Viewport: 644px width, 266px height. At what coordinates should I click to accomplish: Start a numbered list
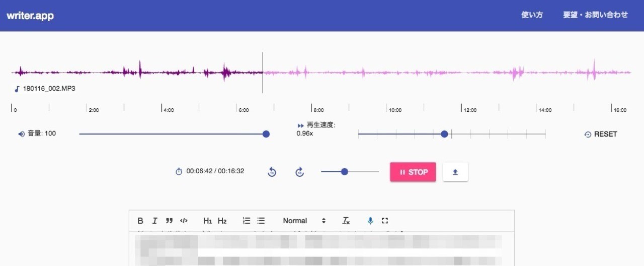[247, 221]
